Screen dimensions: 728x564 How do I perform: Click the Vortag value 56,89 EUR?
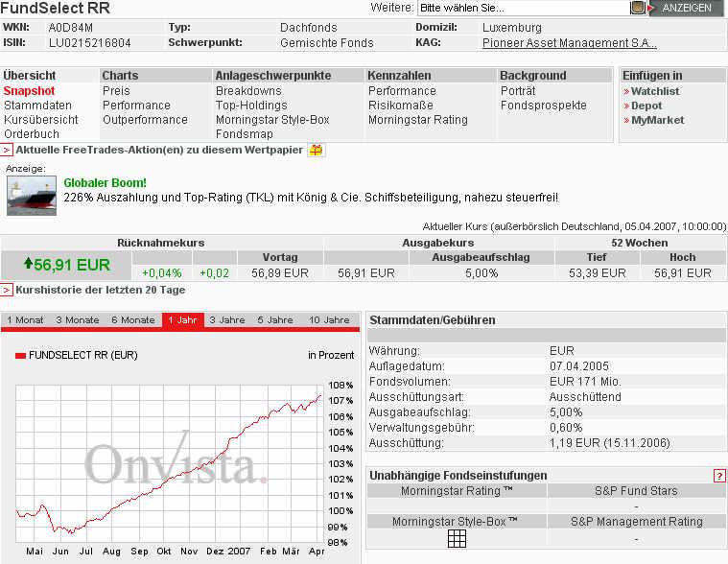pos(280,273)
